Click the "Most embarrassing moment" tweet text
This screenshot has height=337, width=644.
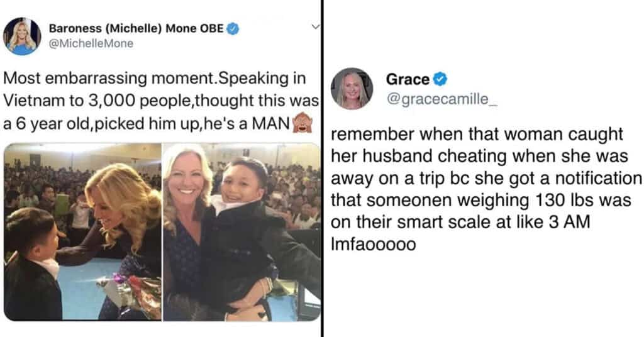[x=155, y=80]
